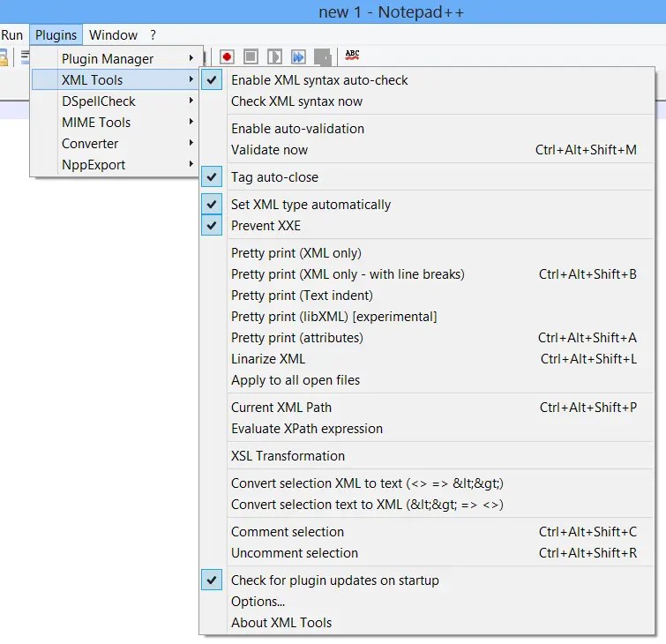Toggle Set XML type automatically
Image resolution: width=666 pixels, height=644 pixels.
pos(427,205)
